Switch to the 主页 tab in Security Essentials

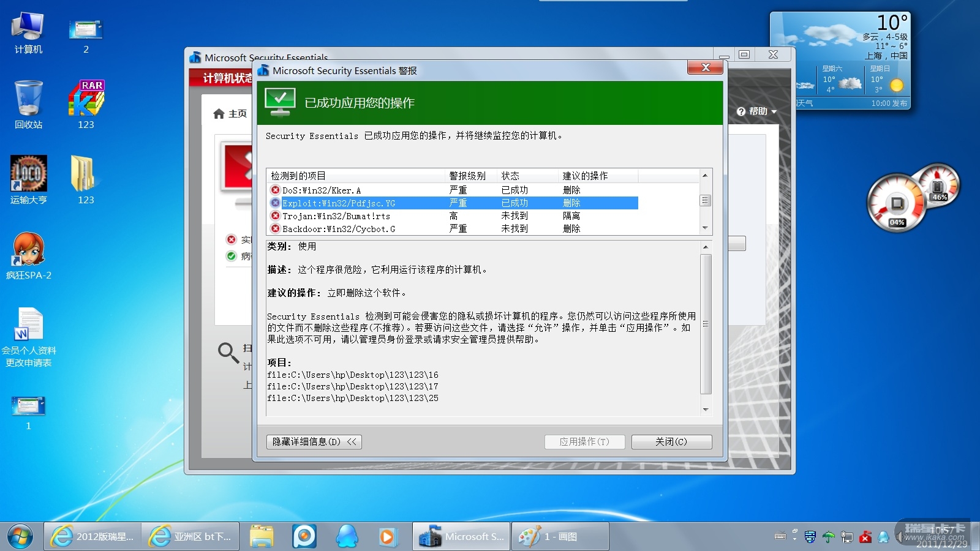coord(230,114)
